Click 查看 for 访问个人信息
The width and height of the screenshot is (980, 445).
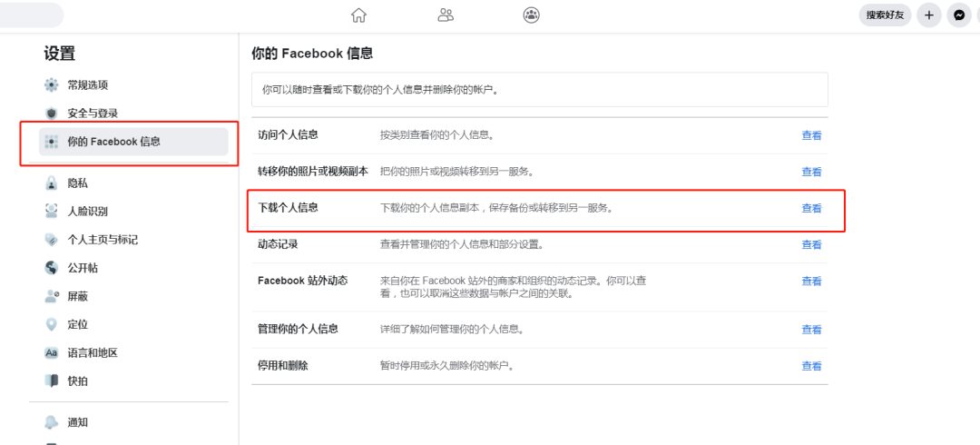pyautogui.click(x=811, y=135)
